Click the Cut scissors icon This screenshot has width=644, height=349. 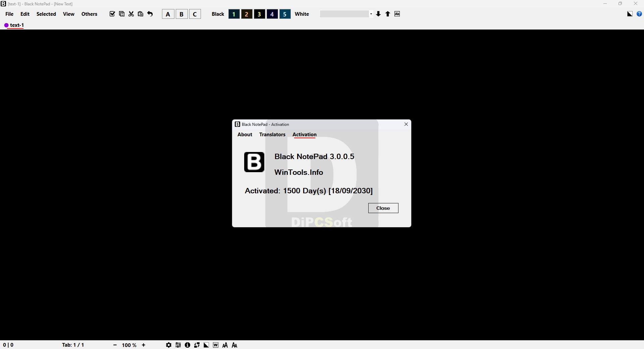tap(131, 14)
